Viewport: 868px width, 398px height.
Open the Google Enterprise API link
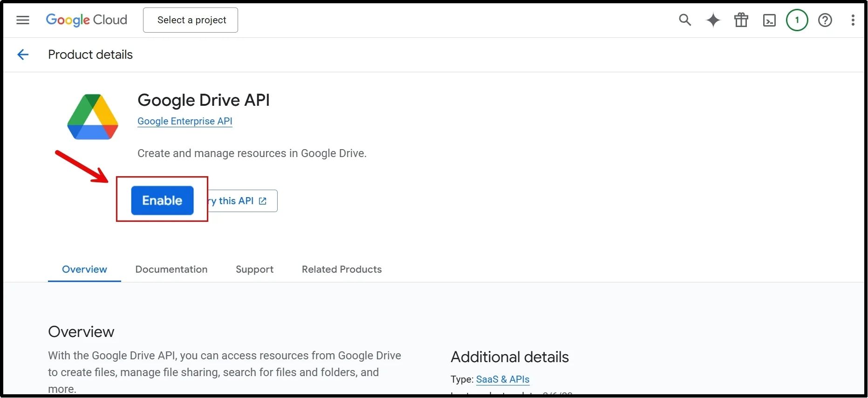coord(185,121)
